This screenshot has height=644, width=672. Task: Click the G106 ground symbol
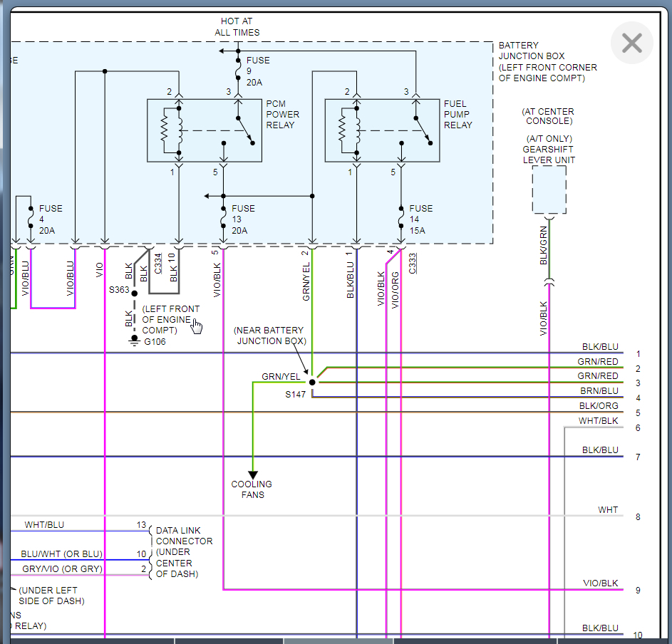pyautogui.click(x=134, y=341)
